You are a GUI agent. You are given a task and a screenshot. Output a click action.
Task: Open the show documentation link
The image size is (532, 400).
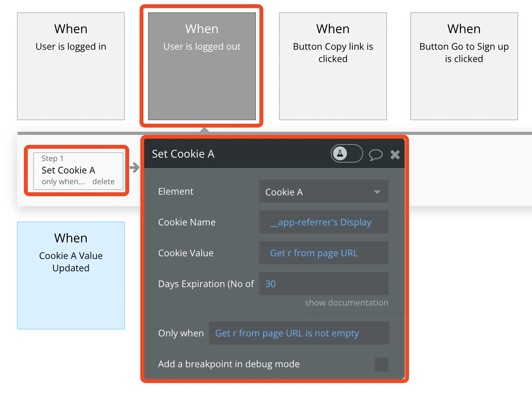point(346,303)
